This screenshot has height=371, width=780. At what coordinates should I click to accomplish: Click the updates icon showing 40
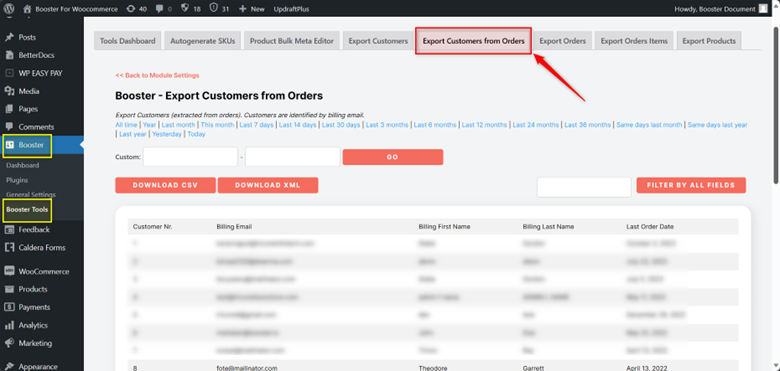tap(131, 8)
